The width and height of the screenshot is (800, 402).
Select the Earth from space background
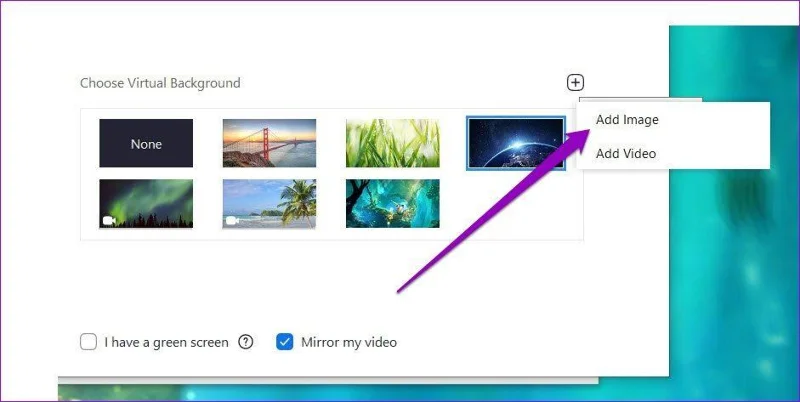(x=516, y=143)
